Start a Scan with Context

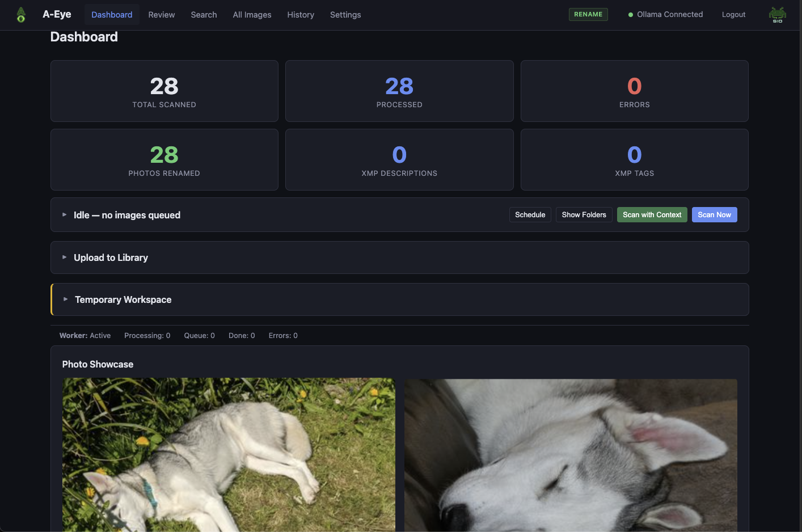tap(652, 215)
